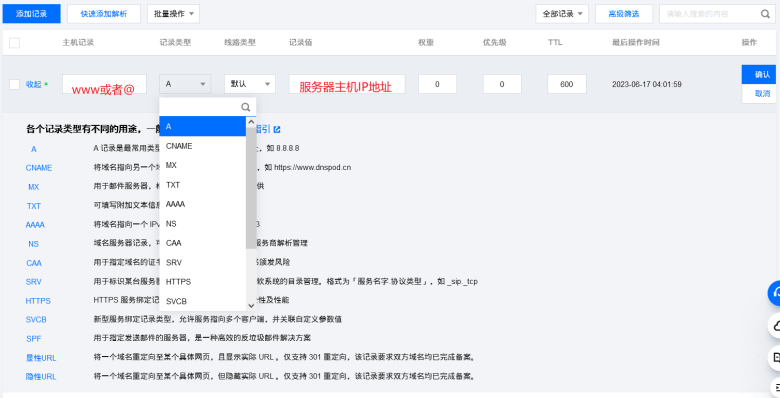
Task: Click the magnifier icon in type list
Action: coord(246,107)
